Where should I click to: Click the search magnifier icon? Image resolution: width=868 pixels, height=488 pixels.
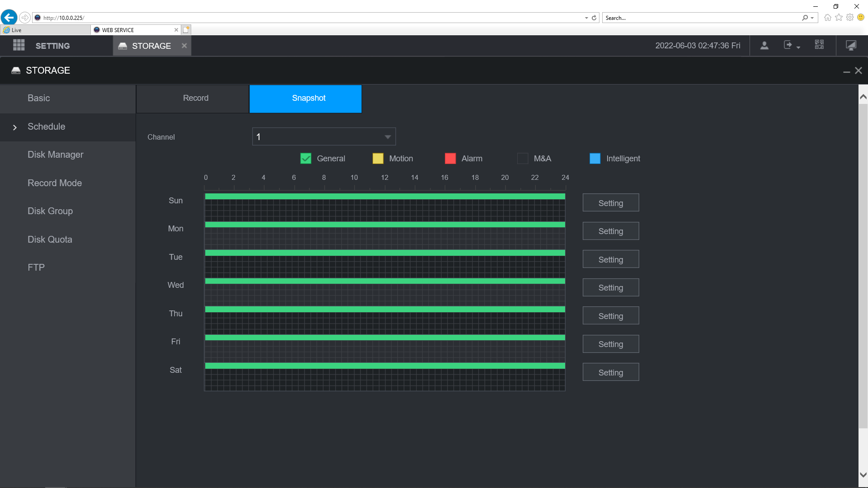click(805, 18)
